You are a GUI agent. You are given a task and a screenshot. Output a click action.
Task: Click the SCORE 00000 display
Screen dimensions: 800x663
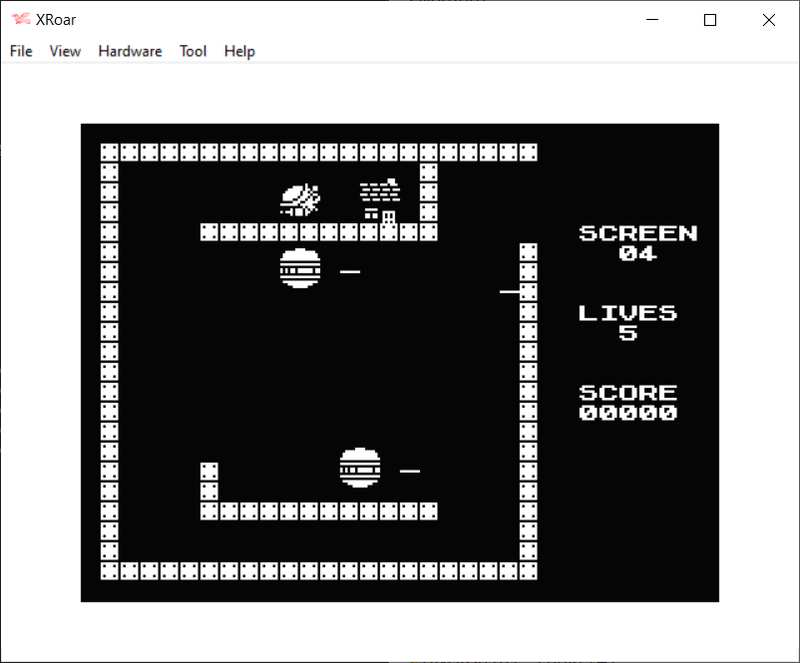627,403
